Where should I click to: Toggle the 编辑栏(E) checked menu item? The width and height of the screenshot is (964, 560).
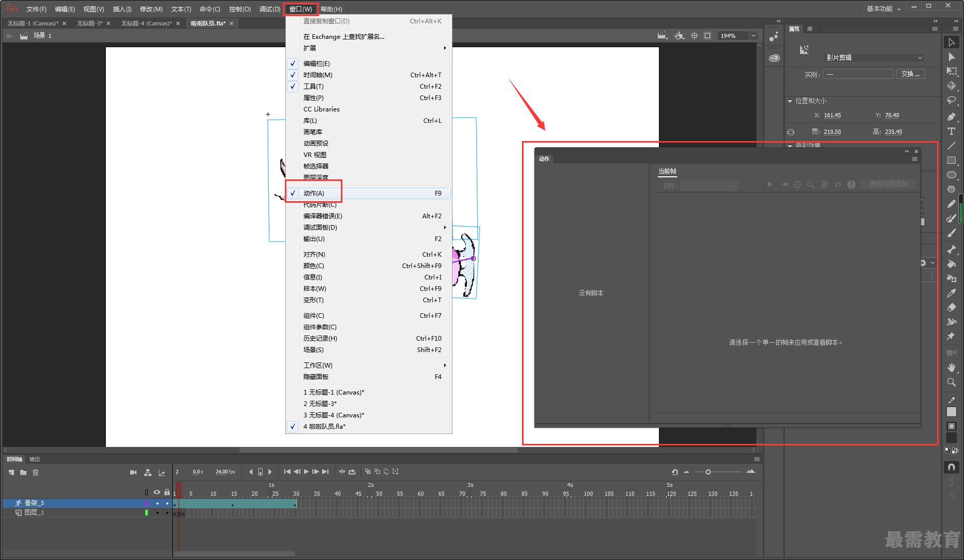(x=369, y=64)
